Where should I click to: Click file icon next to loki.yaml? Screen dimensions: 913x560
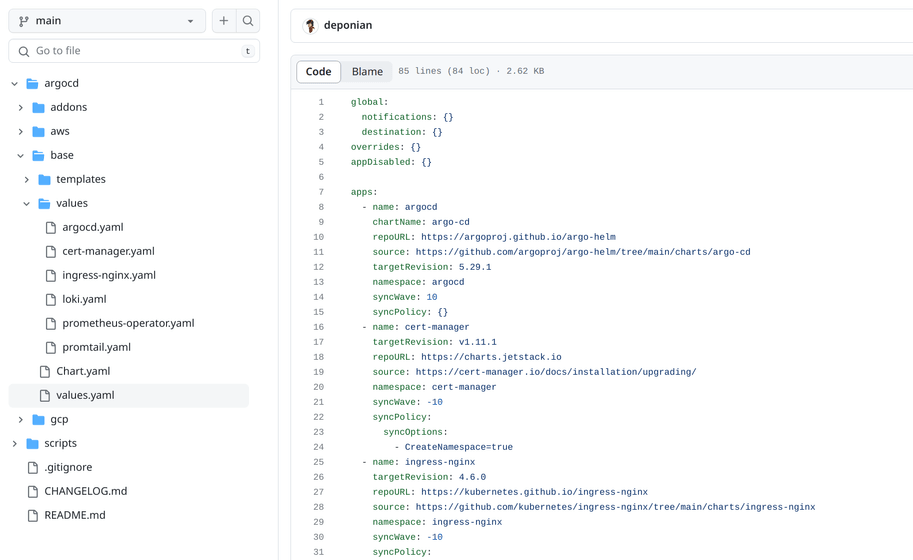[x=51, y=300]
